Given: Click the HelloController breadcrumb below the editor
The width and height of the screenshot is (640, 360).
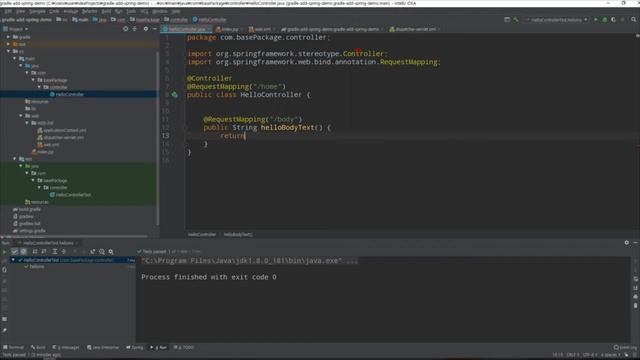Looking at the screenshot, I should 202,234.
